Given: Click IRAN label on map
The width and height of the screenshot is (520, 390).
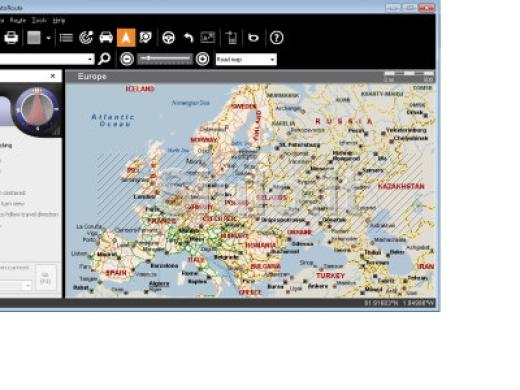Looking at the screenshot, I should click(x=426, y=266).
